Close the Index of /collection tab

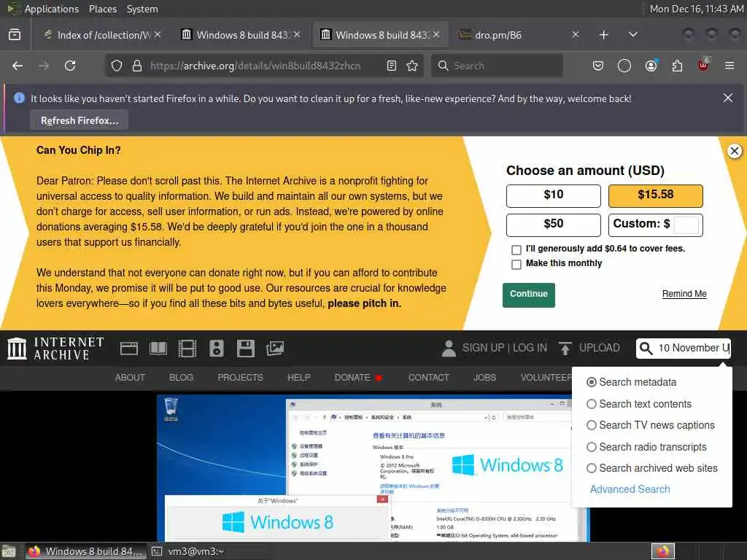pos(158,35)
